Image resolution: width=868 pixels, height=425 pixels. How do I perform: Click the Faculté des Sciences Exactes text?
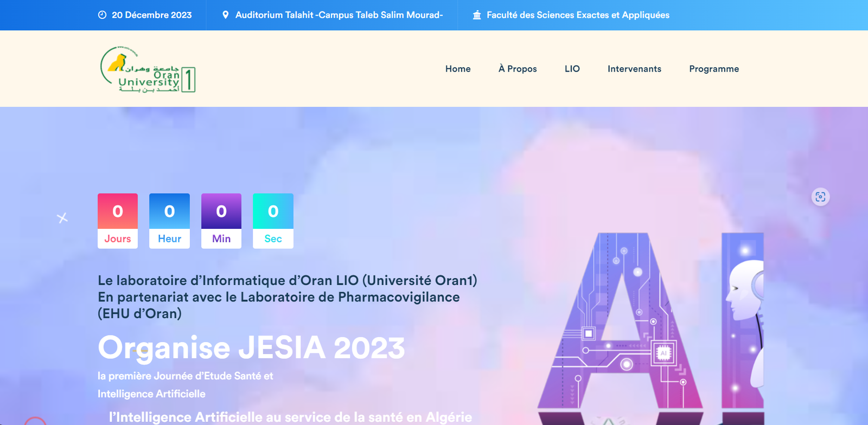click(x=578, y=15)
